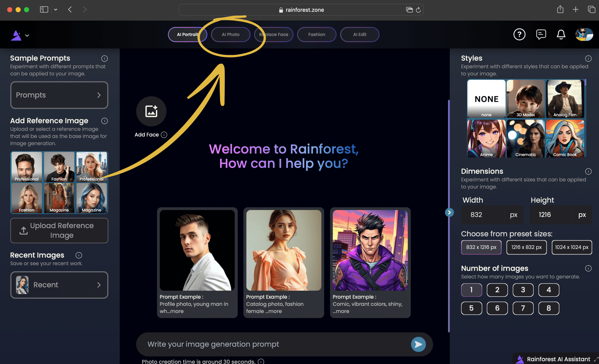Click the AI Photo tab

pyautogui.click(x=231, y=34)
